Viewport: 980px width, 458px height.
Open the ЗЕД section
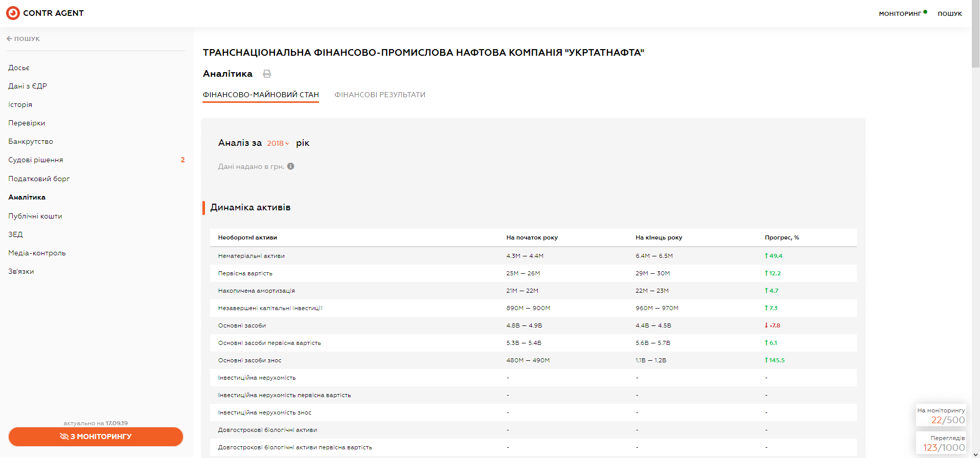point(15,234)
